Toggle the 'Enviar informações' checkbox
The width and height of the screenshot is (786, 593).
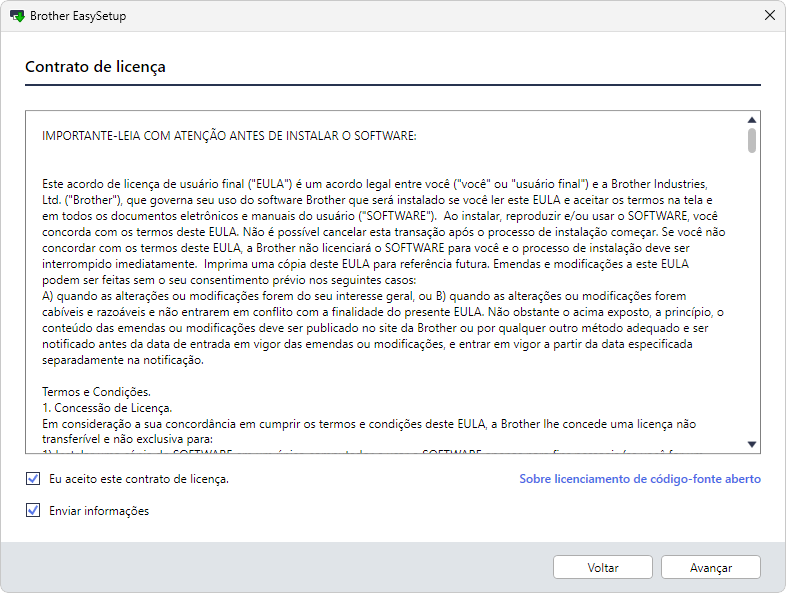click(33, 510)
